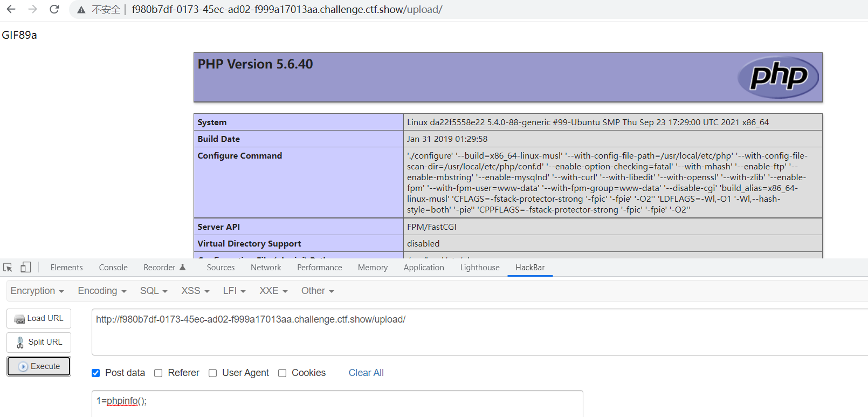Open the XSS dropdown menu
This screenshot has height=417, width=868.
[195, 291]
